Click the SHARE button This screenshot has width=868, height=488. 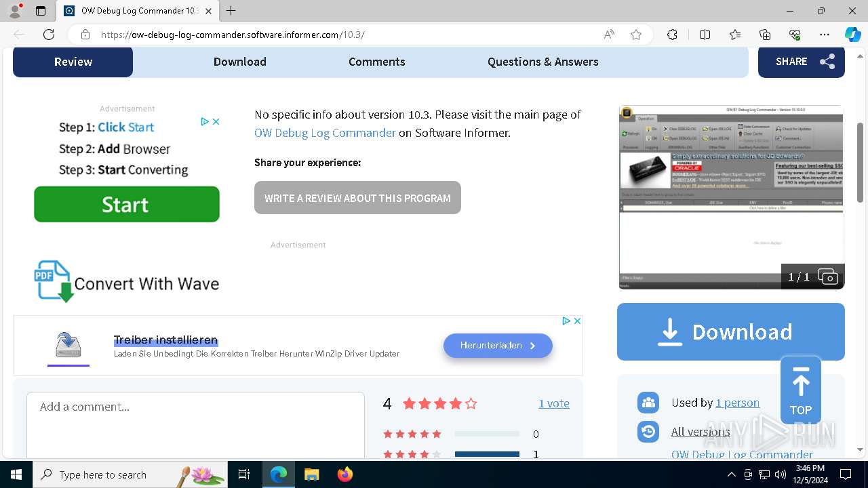pos(802,62)
